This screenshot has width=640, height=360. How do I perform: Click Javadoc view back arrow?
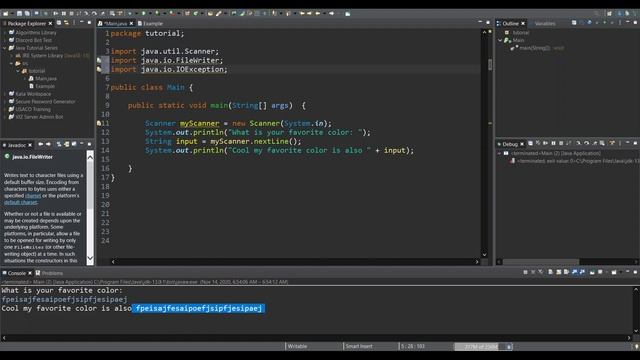tap(40, 144)
